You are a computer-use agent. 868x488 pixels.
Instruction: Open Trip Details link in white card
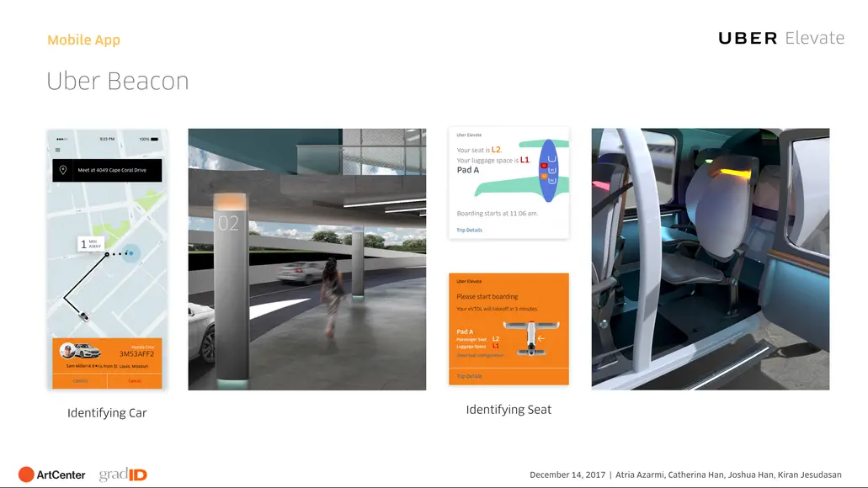pyautogui.click(x=470, y=231)
